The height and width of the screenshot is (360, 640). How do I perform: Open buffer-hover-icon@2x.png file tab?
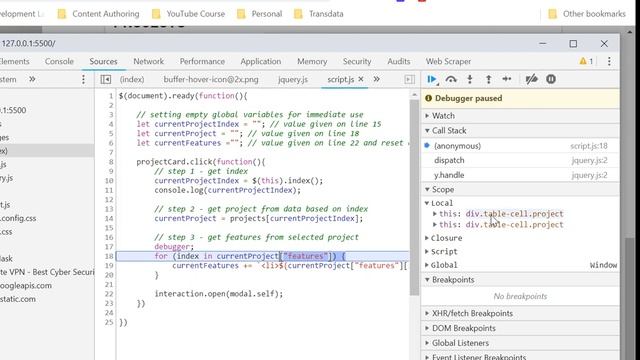tap(211, 79)
